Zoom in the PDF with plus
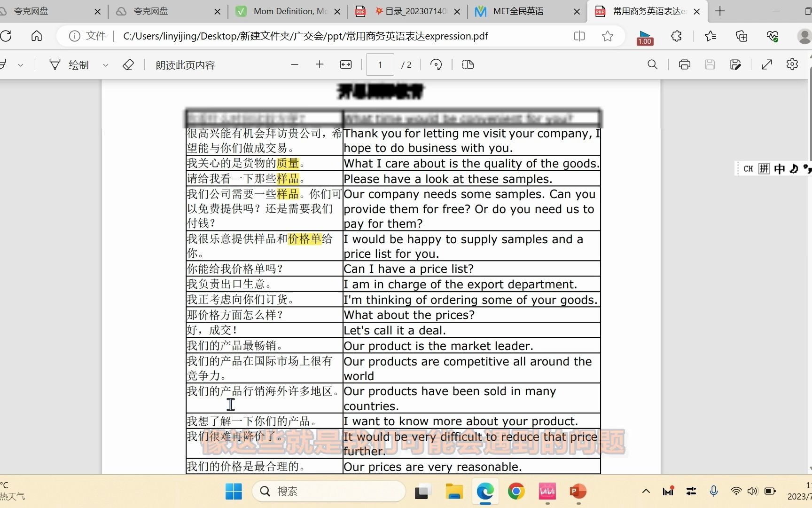812x508 pixels. tap(320, 64)
